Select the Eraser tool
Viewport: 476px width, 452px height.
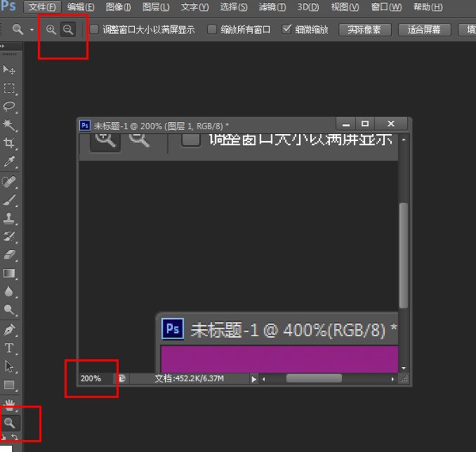(x=9, y=255)
